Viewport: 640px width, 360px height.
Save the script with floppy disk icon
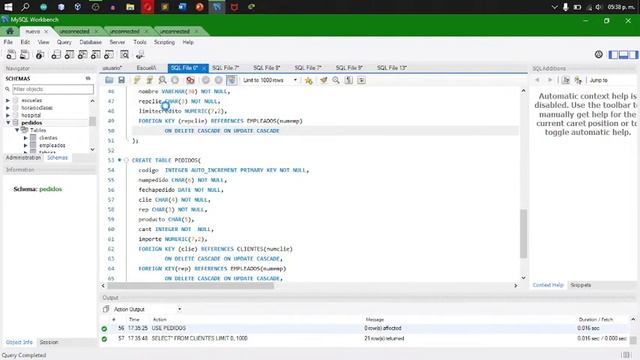coord(121,80)
